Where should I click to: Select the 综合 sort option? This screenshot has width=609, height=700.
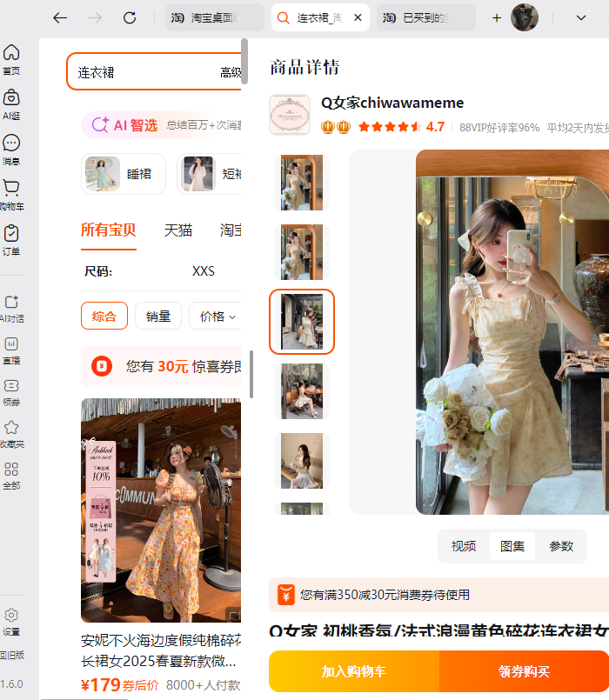point(104,317)
